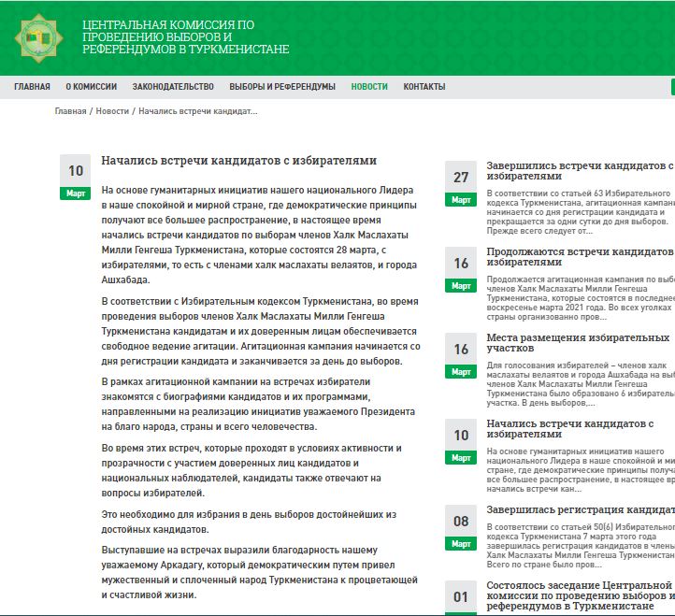Click the main article 10 Март date badge
The height and width of the screenshot is (616, 675).
coord(76,178)
